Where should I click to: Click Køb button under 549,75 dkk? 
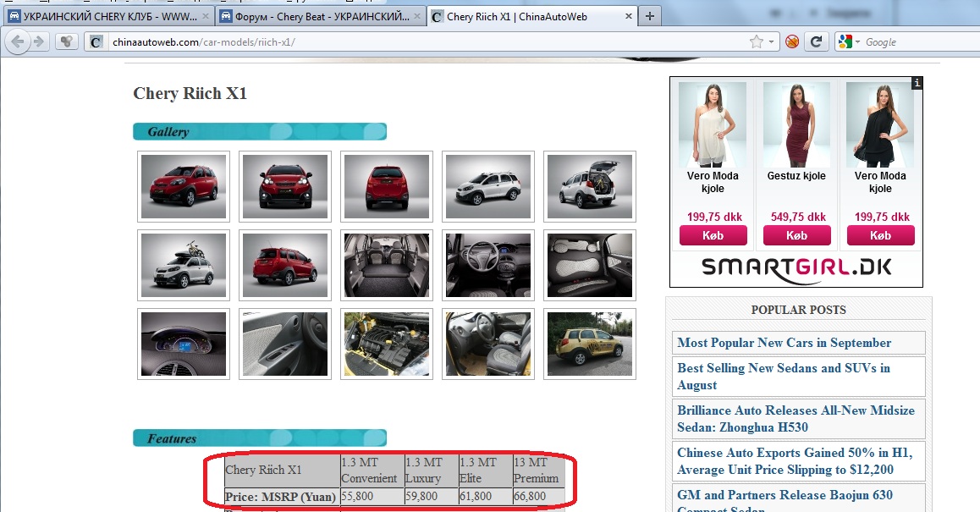point(797,235)
